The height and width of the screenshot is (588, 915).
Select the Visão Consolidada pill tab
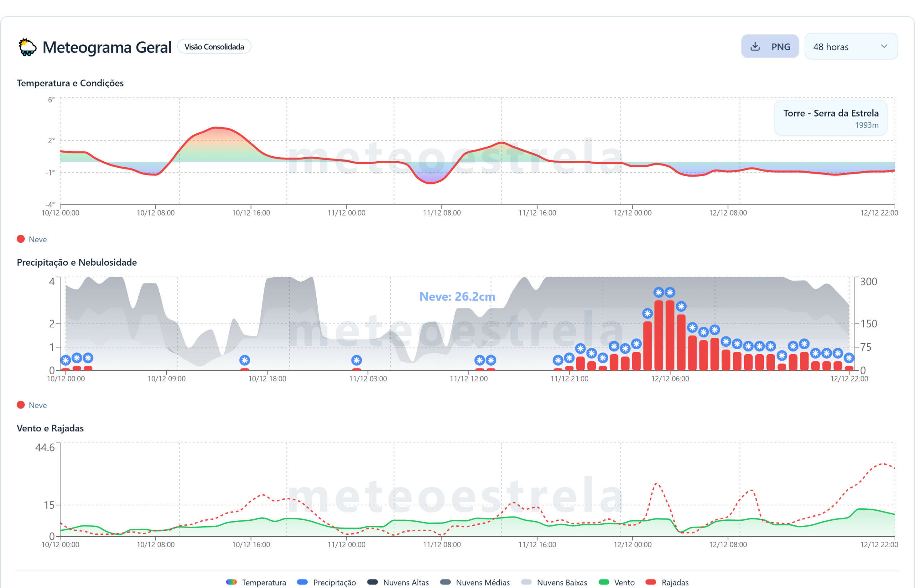point(214,46)
